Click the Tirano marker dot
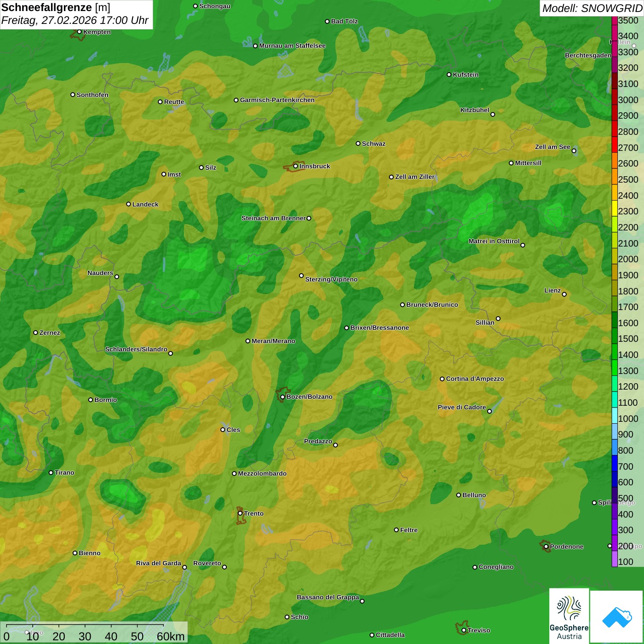 coord(51,472)
